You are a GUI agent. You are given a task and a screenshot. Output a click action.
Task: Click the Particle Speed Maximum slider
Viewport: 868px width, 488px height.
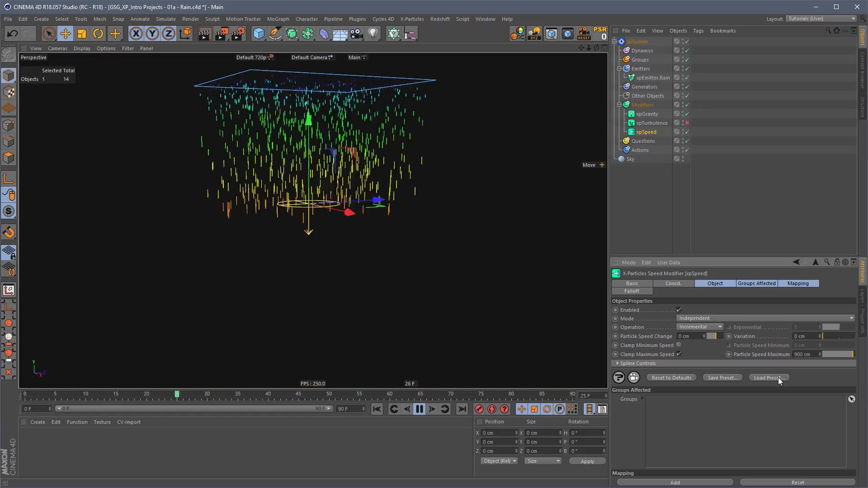pyautogui.click(x=838, y=354)
